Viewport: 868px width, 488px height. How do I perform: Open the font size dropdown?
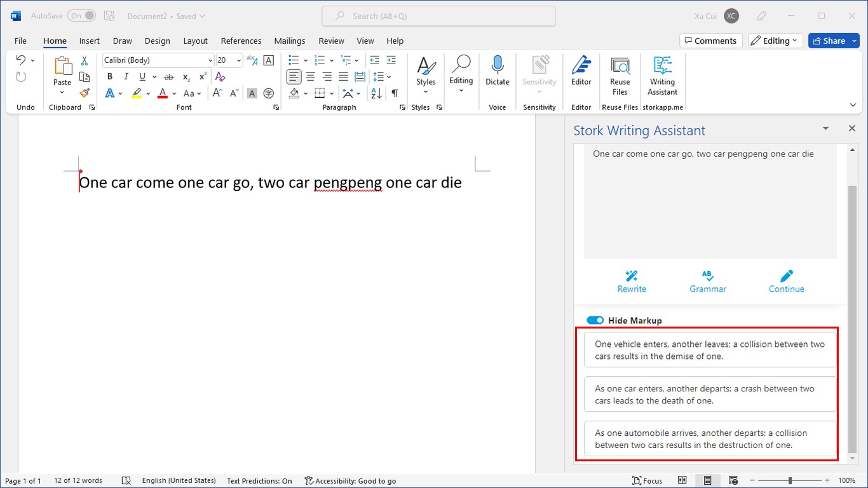tap(239, 60)
